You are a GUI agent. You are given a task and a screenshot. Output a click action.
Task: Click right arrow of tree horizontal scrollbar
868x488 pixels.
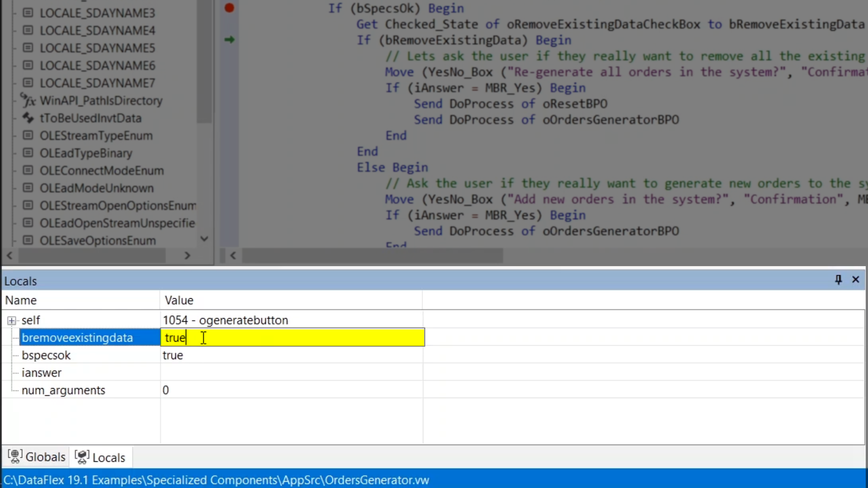(187, 256)
